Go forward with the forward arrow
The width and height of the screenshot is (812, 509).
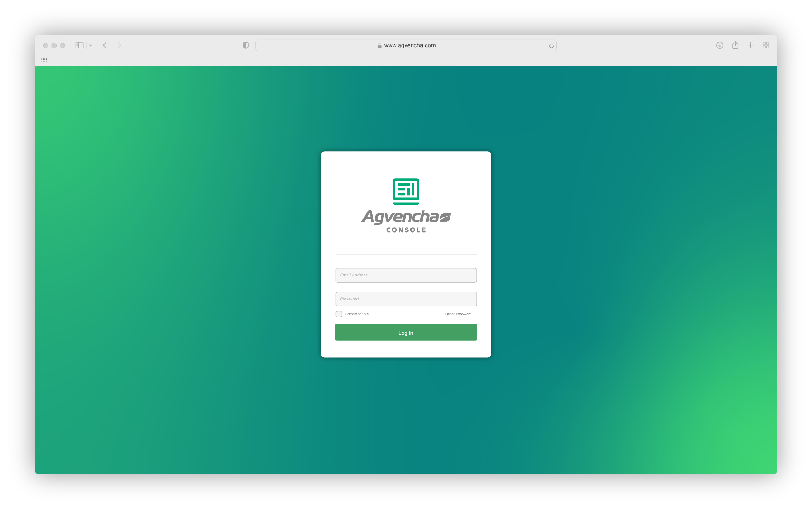(x=119, y=45)
